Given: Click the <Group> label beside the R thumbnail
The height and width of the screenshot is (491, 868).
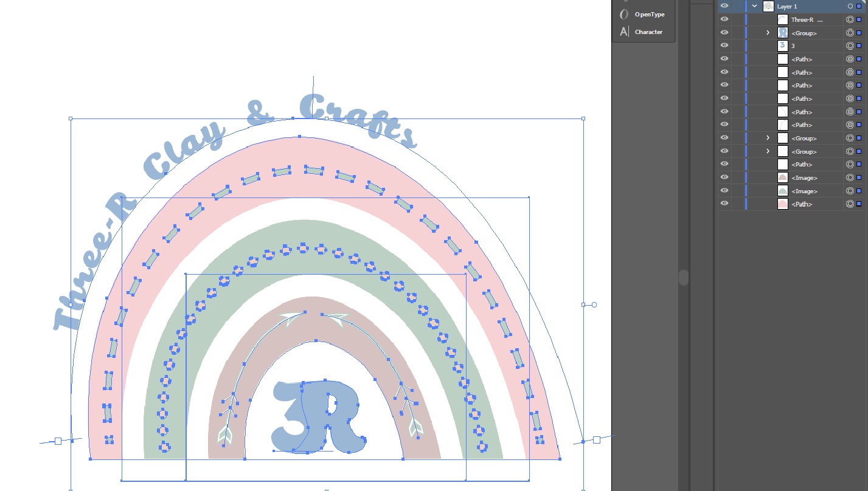Looking at the screenshot, I should tap(804, 33).
